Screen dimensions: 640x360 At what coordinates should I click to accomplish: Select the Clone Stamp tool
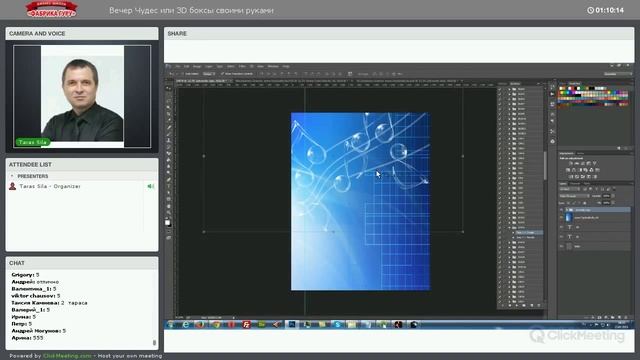click(x=168, y=140)
